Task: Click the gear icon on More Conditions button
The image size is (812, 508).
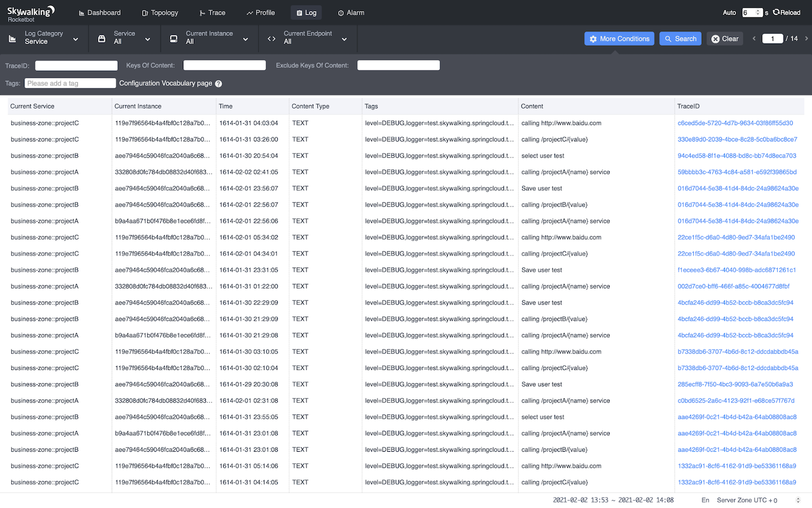Action: click(593, 38)
